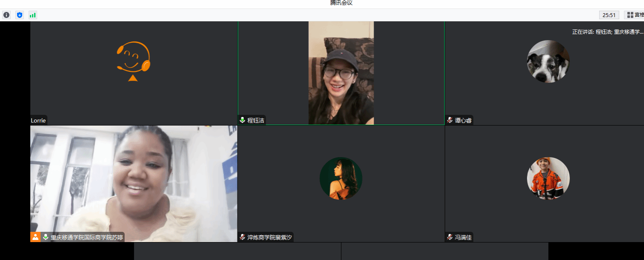
Task: Click the blue security shield icon
Action: [19, 15]
